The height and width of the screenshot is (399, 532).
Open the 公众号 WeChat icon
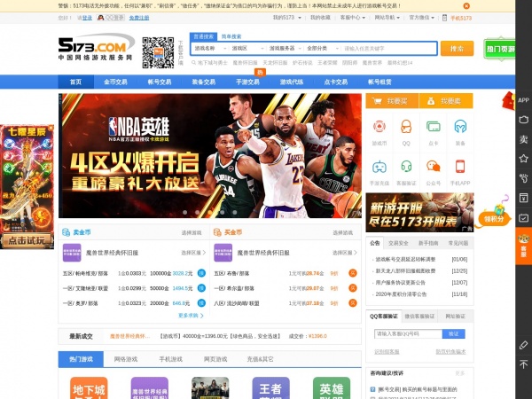click(434, 167)
